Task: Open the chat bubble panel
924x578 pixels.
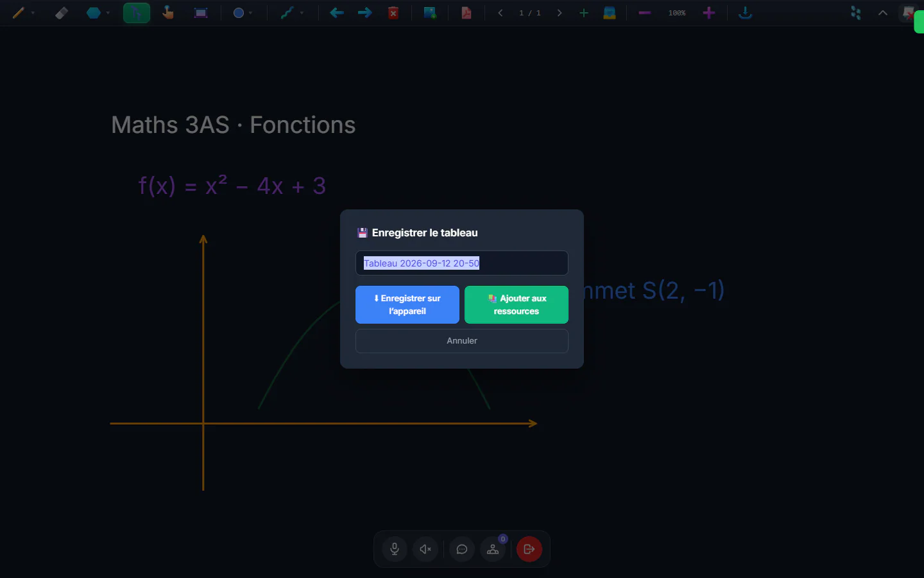Action: (462, 549)
